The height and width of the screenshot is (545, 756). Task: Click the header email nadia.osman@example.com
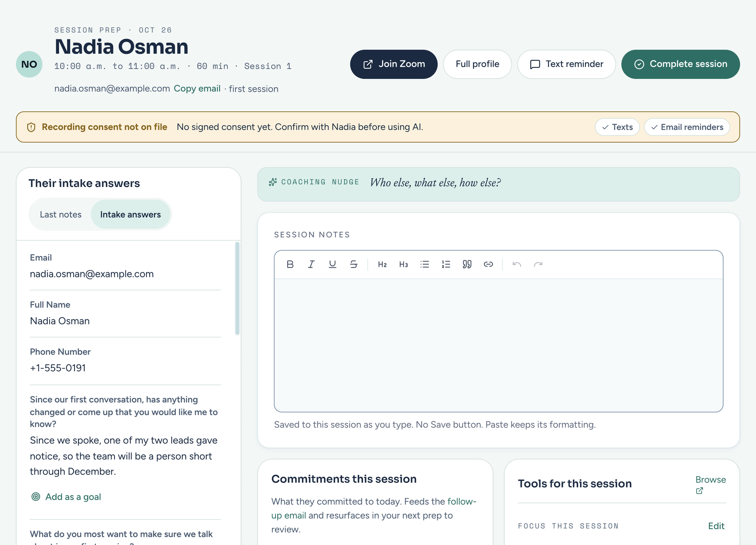[112, 89]
